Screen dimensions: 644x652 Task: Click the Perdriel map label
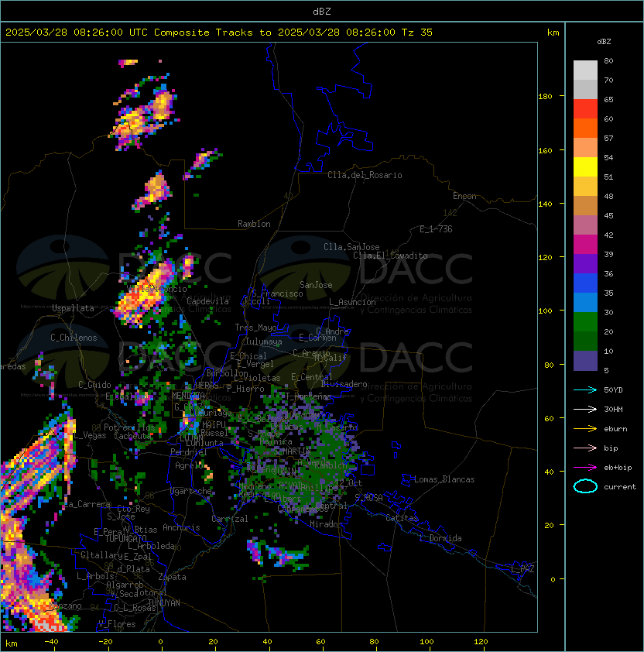[x=189, y=452]
